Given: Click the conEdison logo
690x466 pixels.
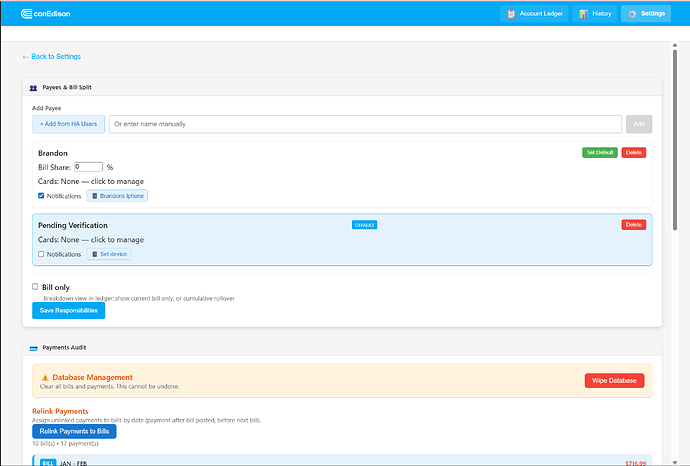Looking at the screenshot, I should (45, 14).
